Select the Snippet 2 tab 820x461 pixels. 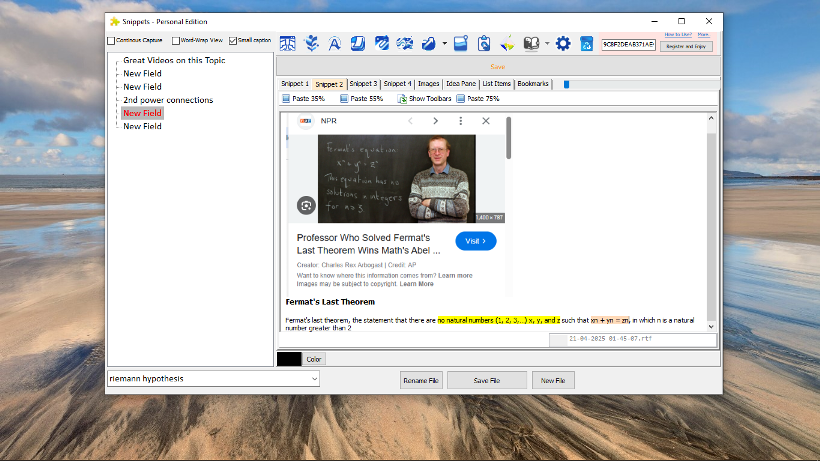(x=329, y=84)
